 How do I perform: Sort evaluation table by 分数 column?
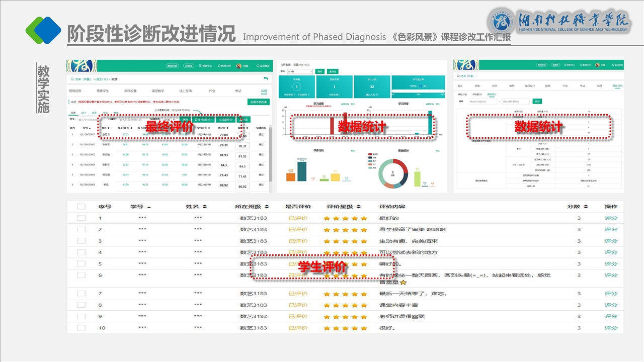[x=586, y=207]
